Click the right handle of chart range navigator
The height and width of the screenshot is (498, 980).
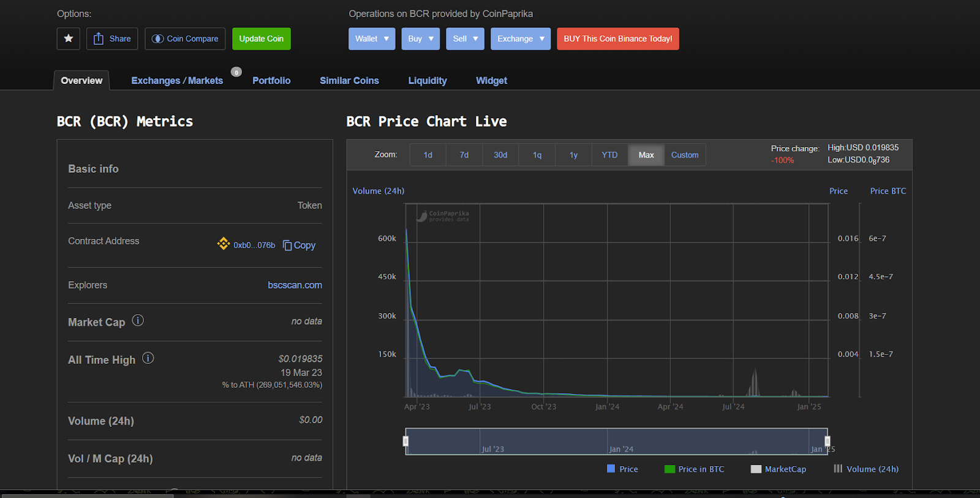tap(827, 441)
